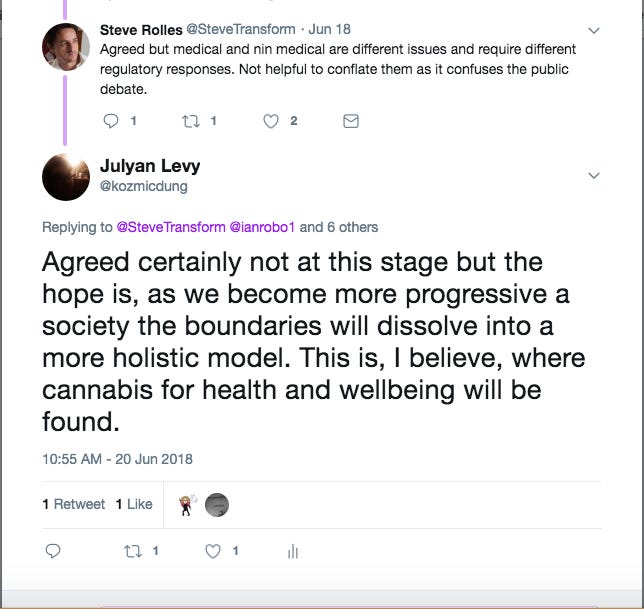The width and height of the screenshot is (644, 609).
Task: Open the @ianrobo1 mention link
Action: click(x=262, y=227)
